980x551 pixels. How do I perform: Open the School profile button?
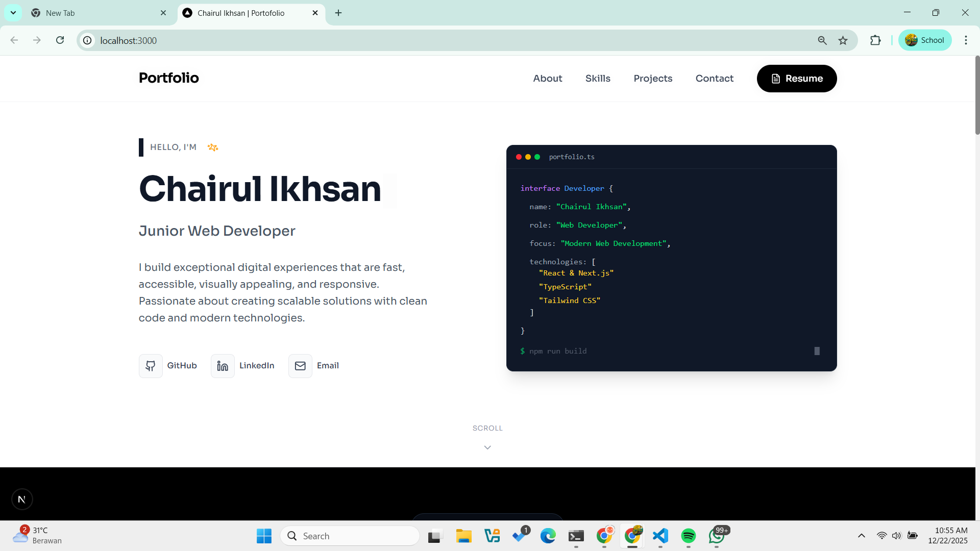[925, 40]
